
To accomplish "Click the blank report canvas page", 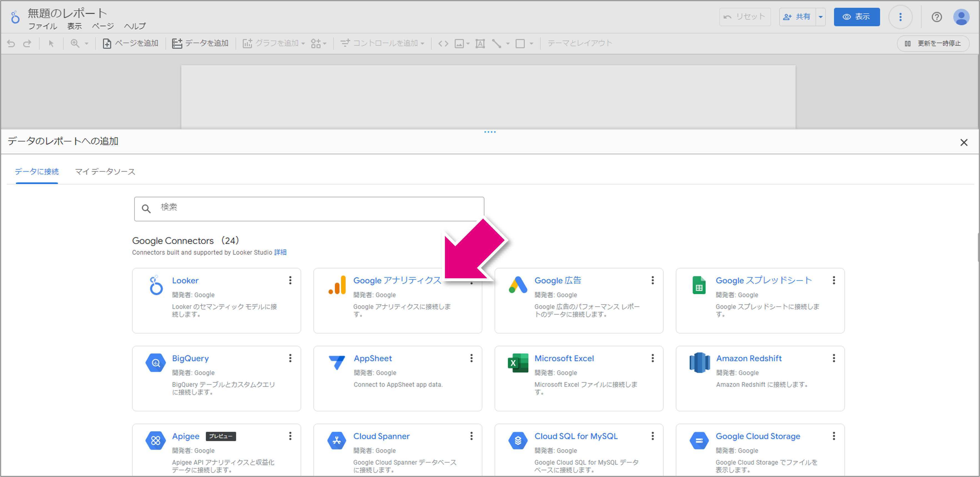I will (x=488, y=97).
